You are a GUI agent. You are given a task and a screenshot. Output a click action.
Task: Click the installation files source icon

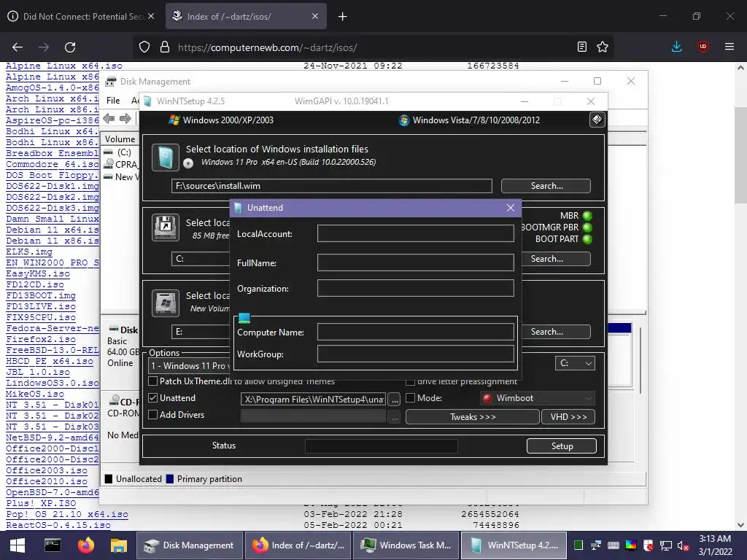(166, 157)
